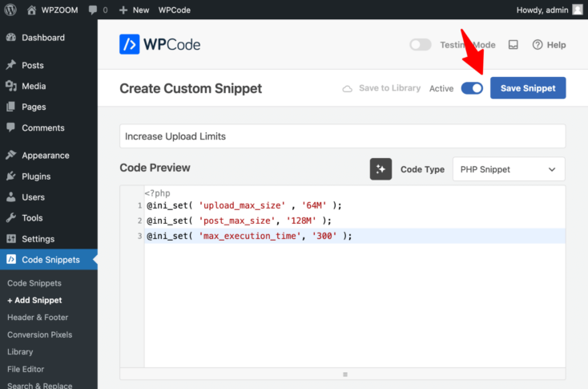The image size is (588, 389).
Task: Click the WPCode logo
Action: [159, 44]
